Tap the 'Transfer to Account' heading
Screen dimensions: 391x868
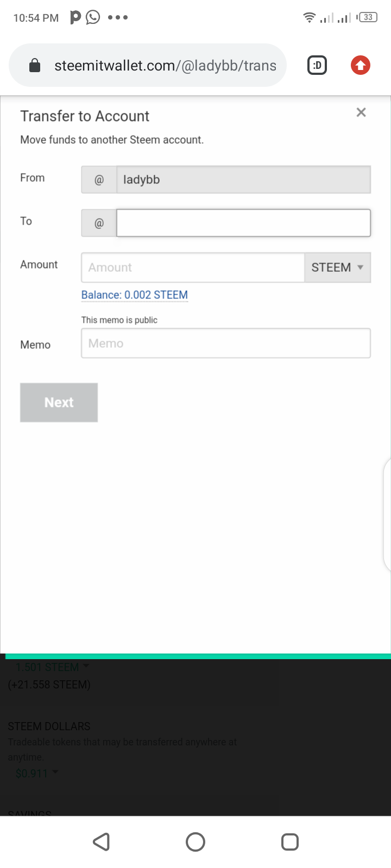tap(85, 116)
